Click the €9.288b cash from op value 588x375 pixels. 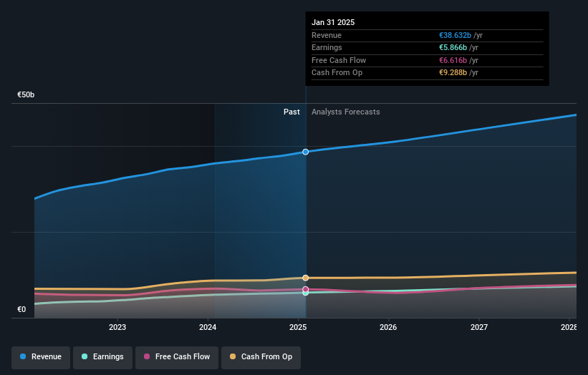pyautogui.click(x=453, y=73)
